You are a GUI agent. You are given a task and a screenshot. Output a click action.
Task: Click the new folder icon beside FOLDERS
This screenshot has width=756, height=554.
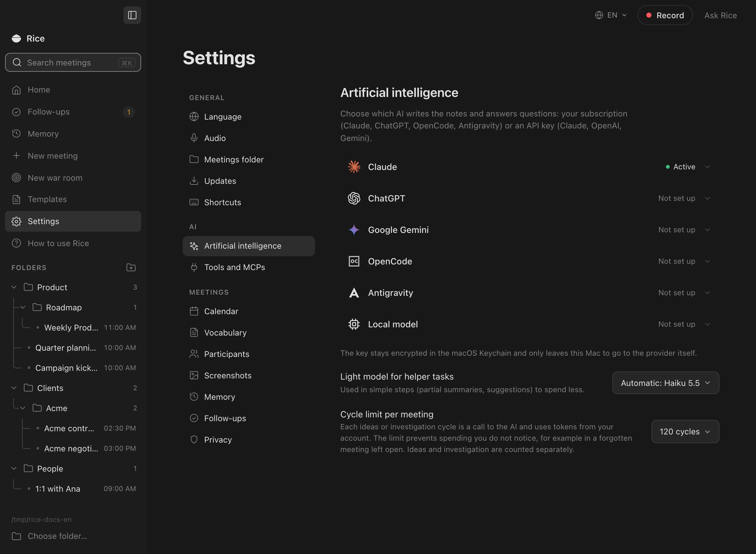coord(131,267)
